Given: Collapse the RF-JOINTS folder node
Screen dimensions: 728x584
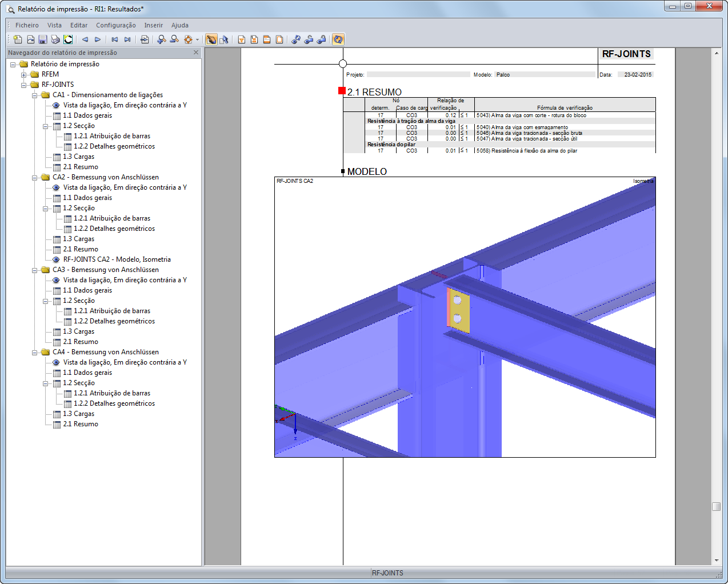Looking at the screenshot, I should point(23,85).
